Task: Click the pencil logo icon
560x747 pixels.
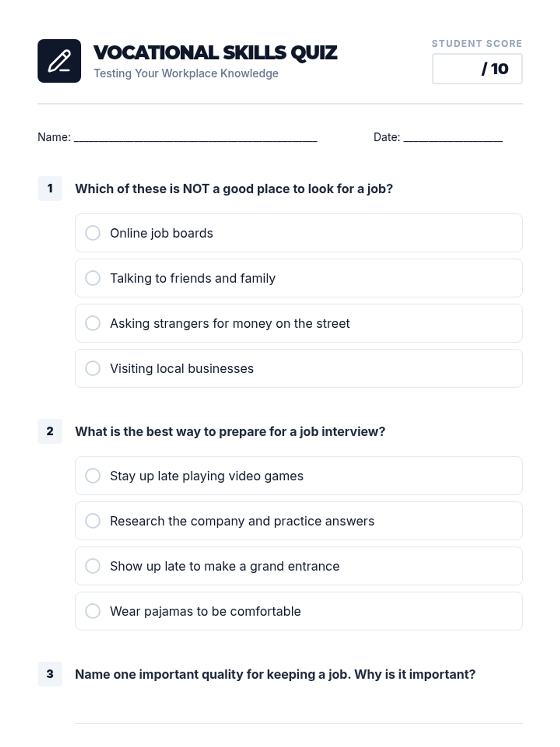Action: tap(59, 61)
